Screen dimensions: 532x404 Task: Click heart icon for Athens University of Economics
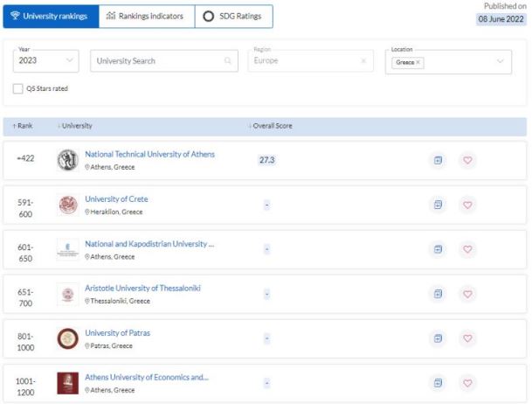pos(467,383)
